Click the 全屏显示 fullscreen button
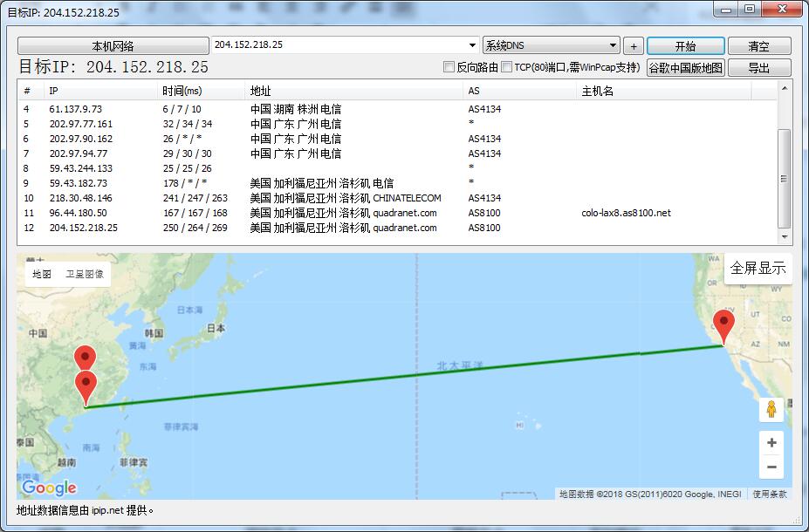The image size is (809, 532). tap(758, 269)
